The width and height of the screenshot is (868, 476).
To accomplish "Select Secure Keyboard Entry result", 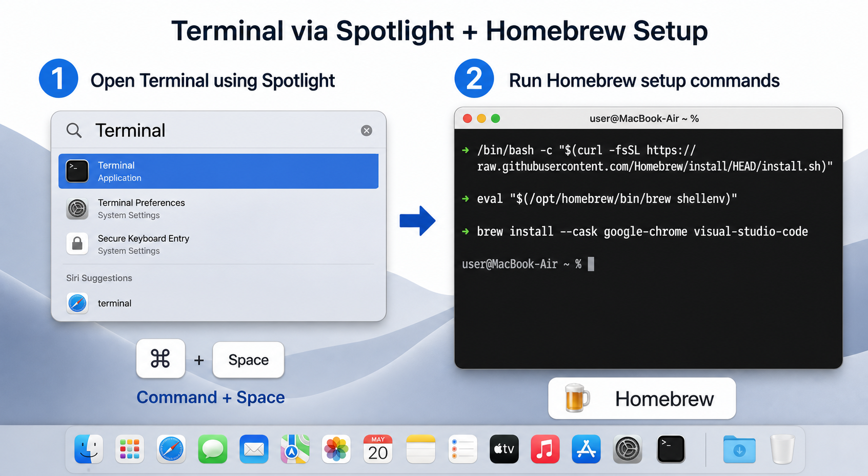I will point(218,244).
